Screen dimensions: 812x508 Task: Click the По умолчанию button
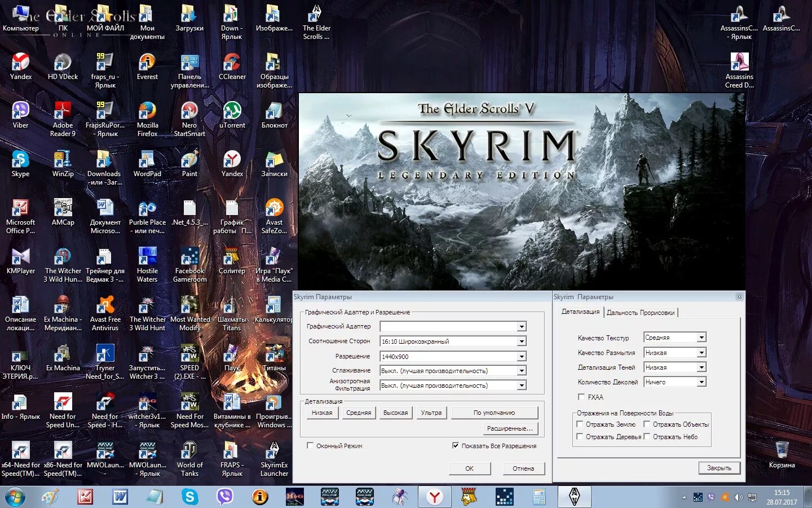tap(494, 413)
